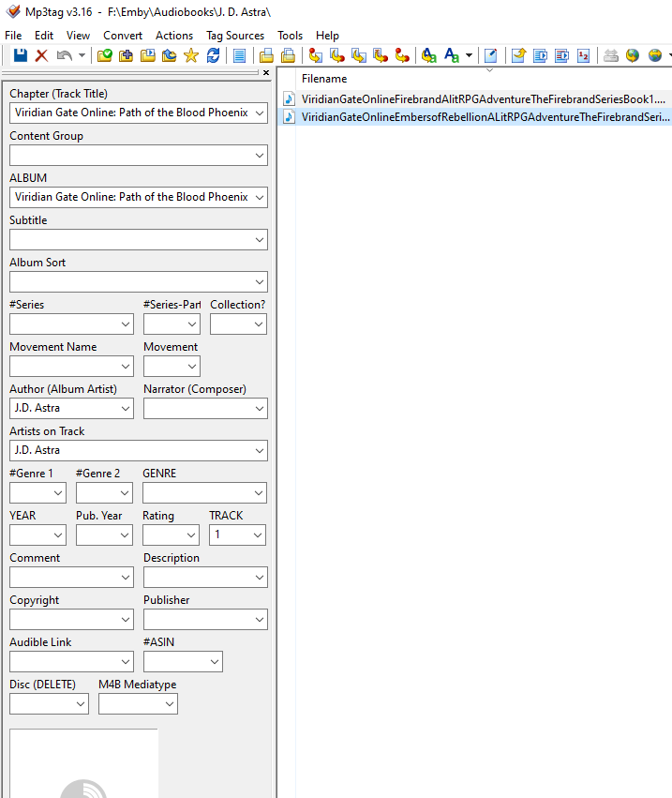The image size is (672, 798).
Task: Open the Favorites star icon
Action: tap(191, 55)
